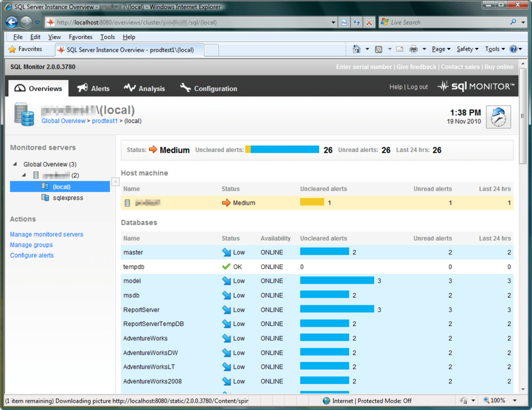Click the Refresh icon beside the address bar

[357, 22]
